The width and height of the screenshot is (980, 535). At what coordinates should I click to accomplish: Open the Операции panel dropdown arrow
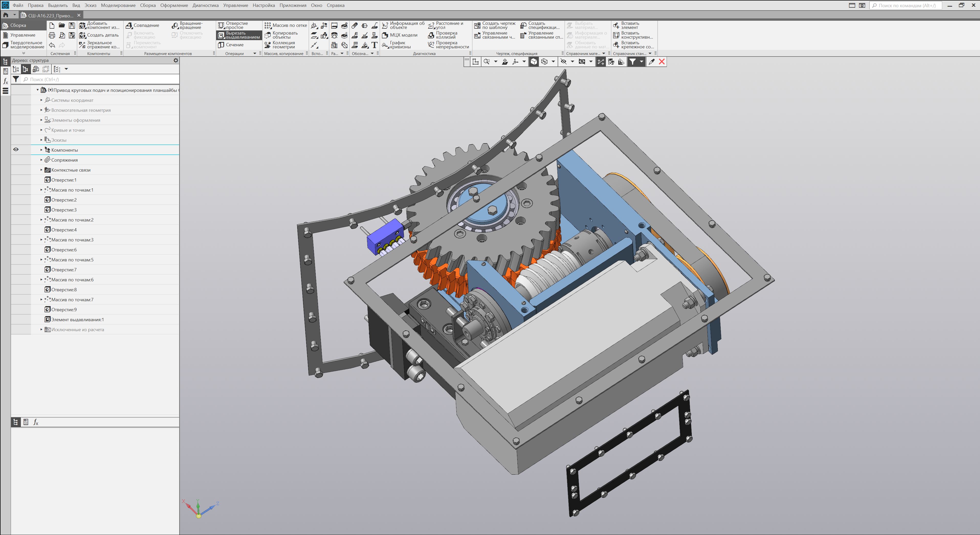pyautogui.click(x=255, y=54)
